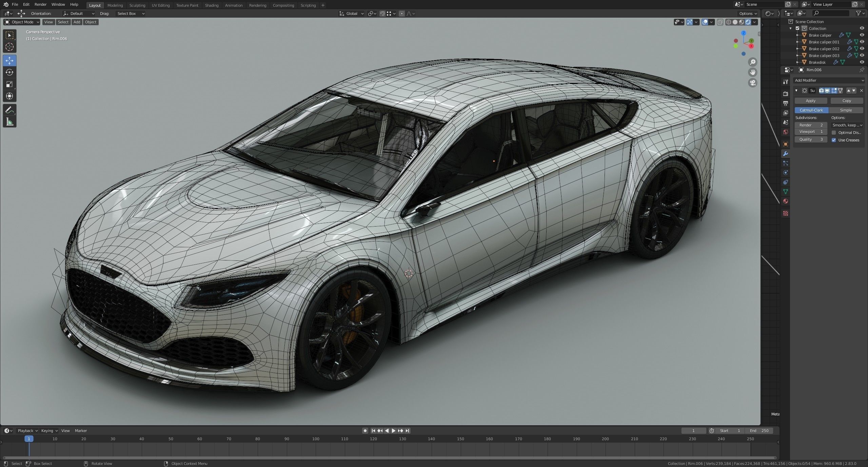The width and height of the screenshot is (868, 467).
Task: Hide Brake caliper.003 via eye icon
Action: 862,55
